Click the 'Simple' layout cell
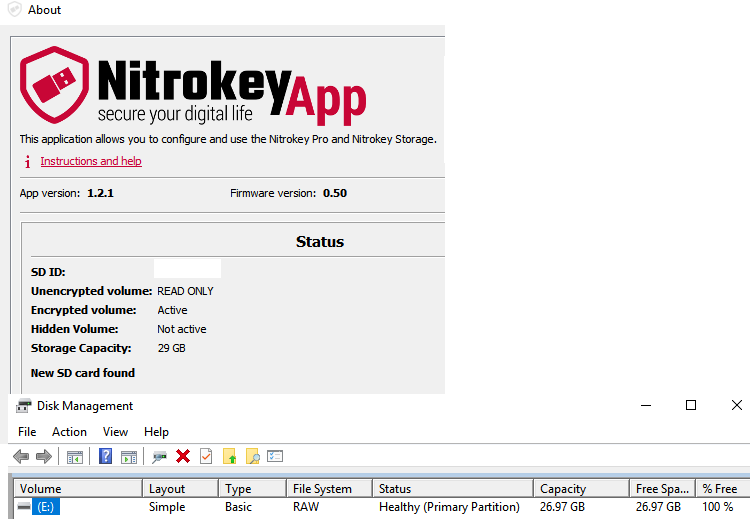Screen dimensions: 753x524 point(167,507)
